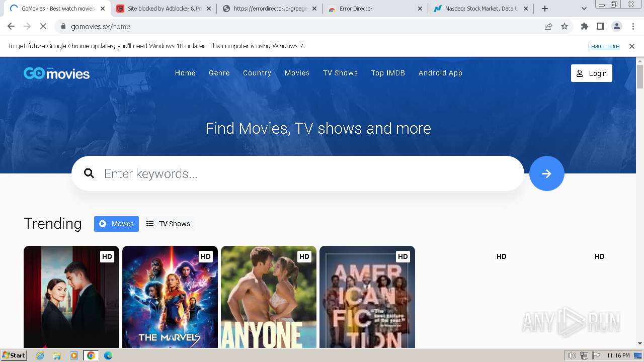Click the taskbar clock
Screen dimensions: 644x362
coord(618,355)
